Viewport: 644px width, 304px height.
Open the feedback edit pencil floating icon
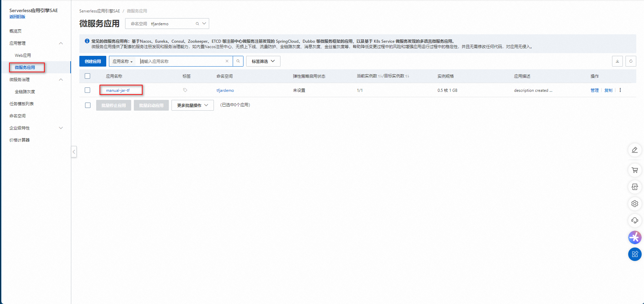(635, 150)
